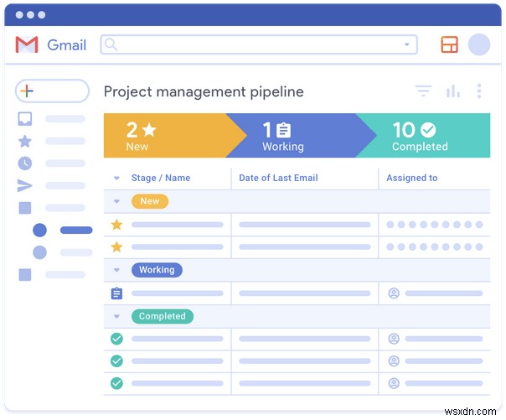506x420 pixels.
Task: Open Sent via the paper plane icon
Action: [x=25, y=185]
